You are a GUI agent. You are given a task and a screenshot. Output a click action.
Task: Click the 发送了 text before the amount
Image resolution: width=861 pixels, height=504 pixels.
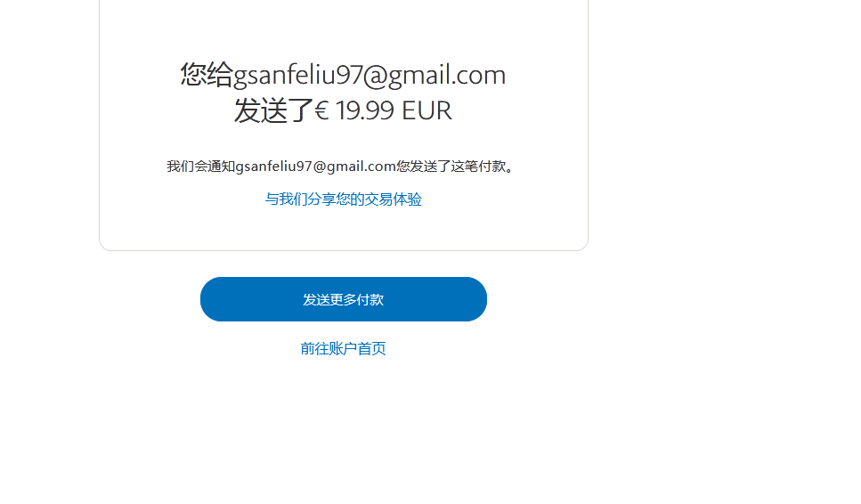pos(273,110)
